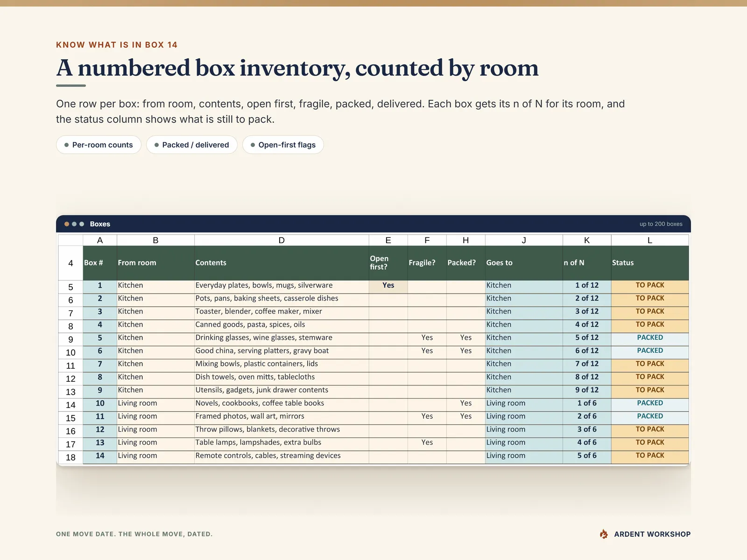Open the Boxes sheet title

coord(100,224)
